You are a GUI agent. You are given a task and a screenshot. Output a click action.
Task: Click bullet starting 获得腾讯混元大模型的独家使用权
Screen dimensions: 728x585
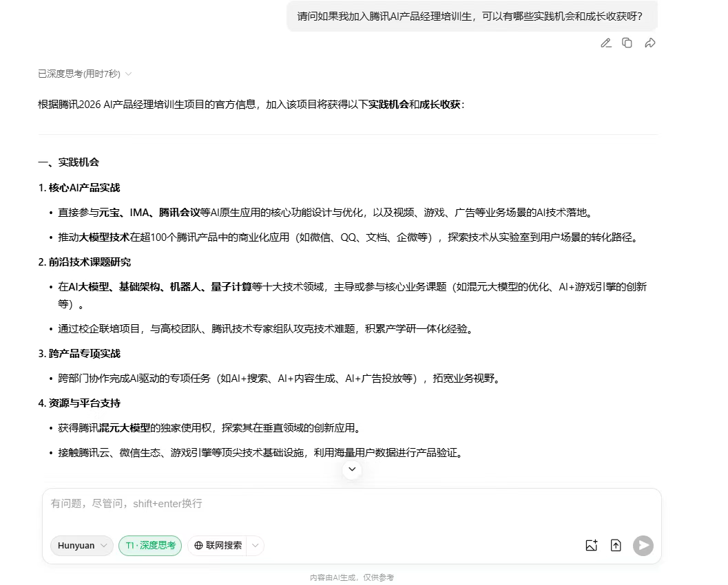(210, 427)
